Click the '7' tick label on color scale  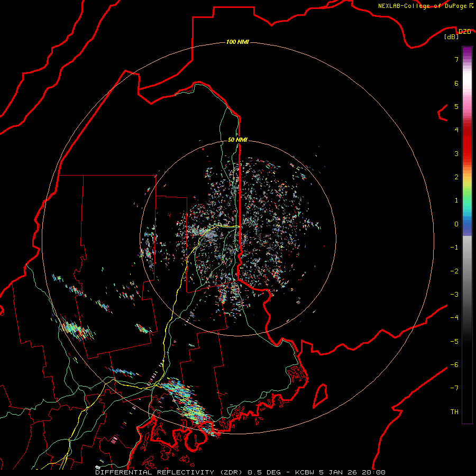pyautogui.click(x=456, y=59)
